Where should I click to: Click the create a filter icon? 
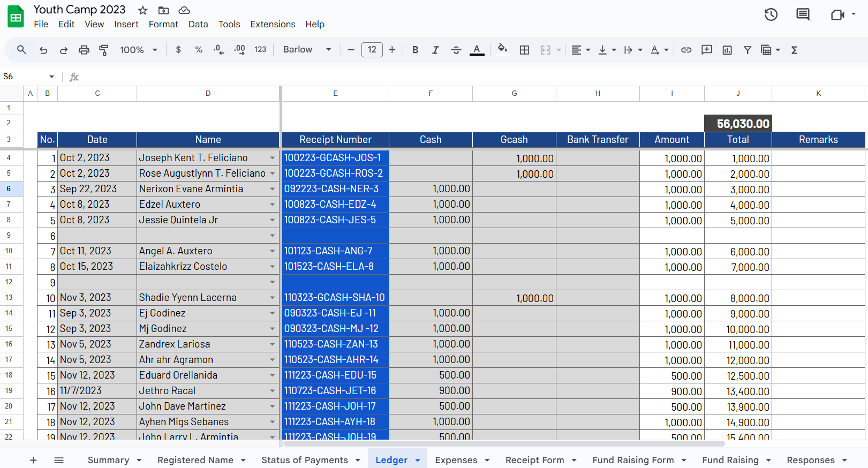click(747, 50)
